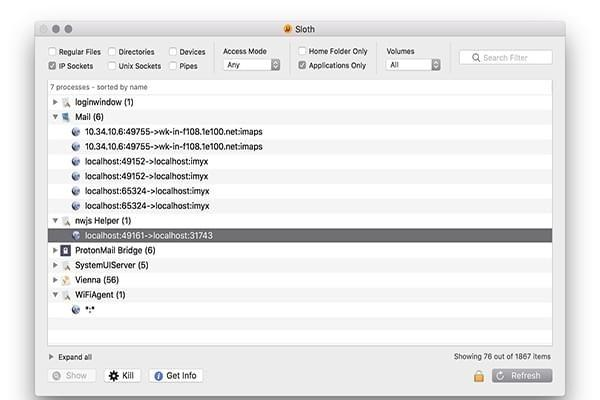600x400 pixels.
Task: Open the Volumes dropdown
Action: 413,65
